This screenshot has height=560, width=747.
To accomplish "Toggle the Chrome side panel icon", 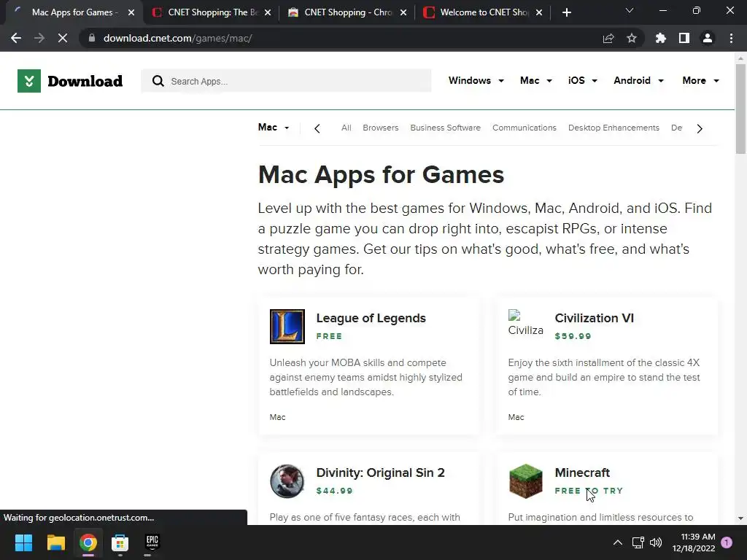I will (x=684, y=38).
